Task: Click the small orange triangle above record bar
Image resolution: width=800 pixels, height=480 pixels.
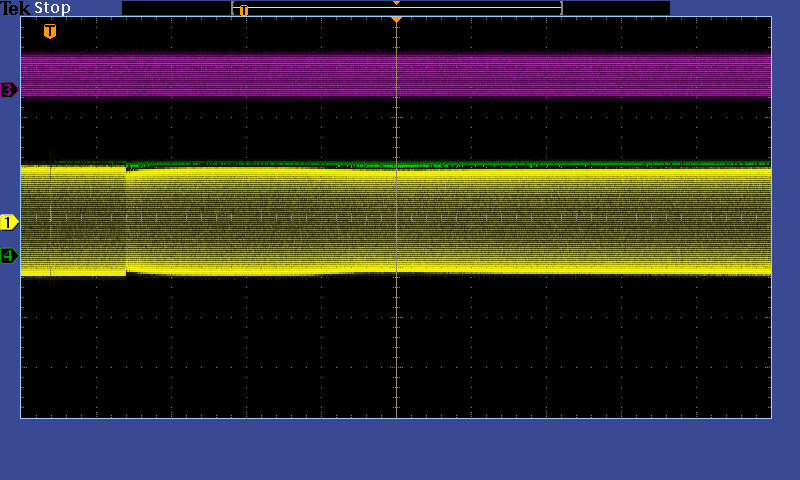Action: click(x=396, y=3)
